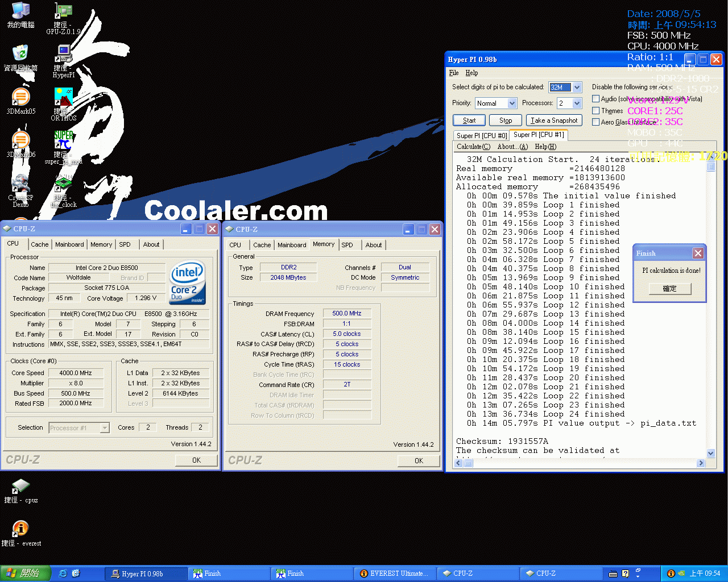Click the Intel Core 2 Duo logo in CPU-Z
Image resolution: width=728 pixels, height=582 pixels.
click(x=188, y=282)
